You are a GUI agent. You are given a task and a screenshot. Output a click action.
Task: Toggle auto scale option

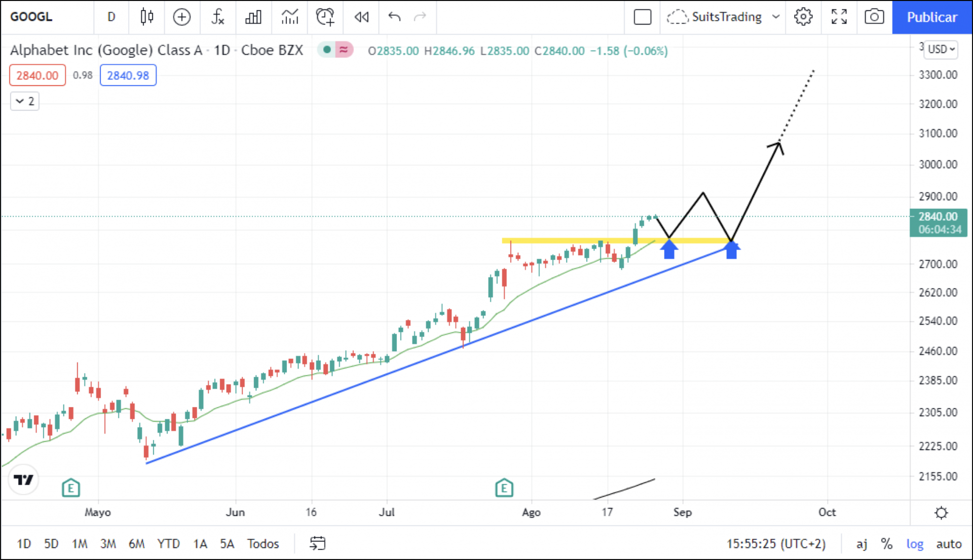point(948,544)
